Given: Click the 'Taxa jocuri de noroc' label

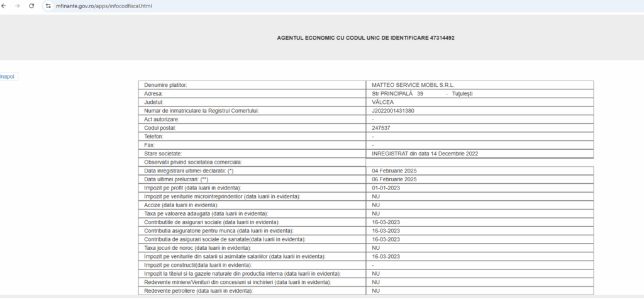Looking at the screenshot, I should [x=197, y=248].
